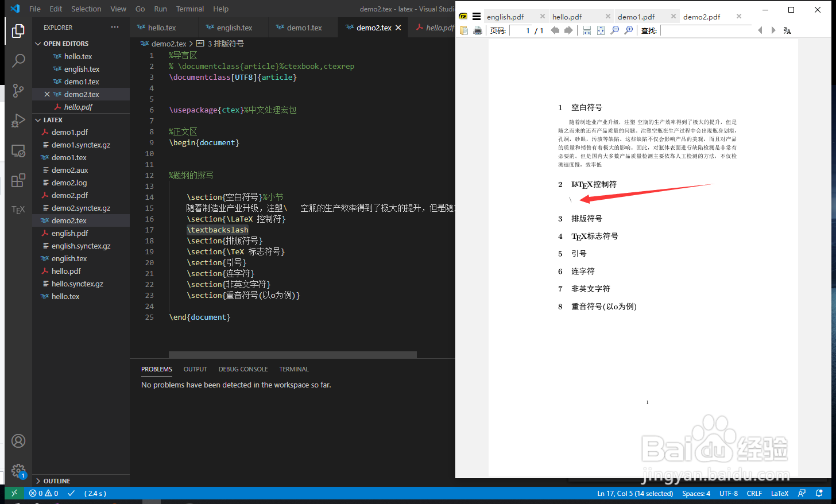This screenshot has height=504, width=836.
Task: Open the View menu
Action: (x=118, y=9)
